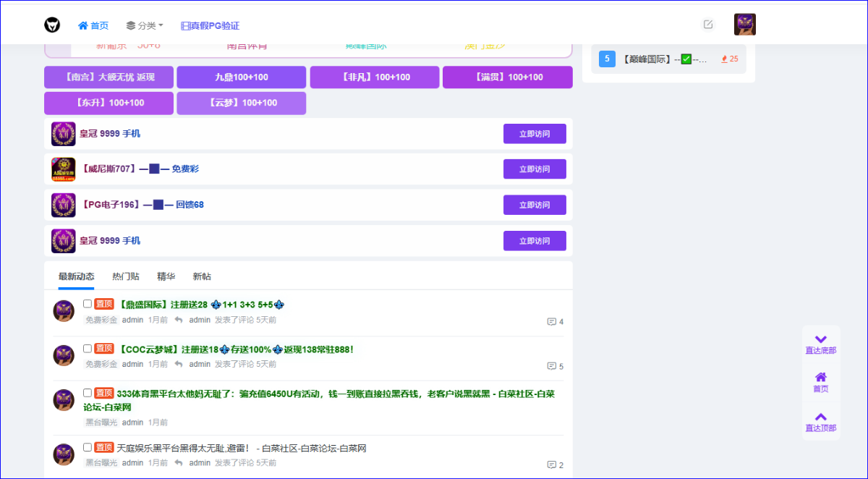
Task: Expand the 分类 dropdown menu
Action: click(x=145, y=25)
